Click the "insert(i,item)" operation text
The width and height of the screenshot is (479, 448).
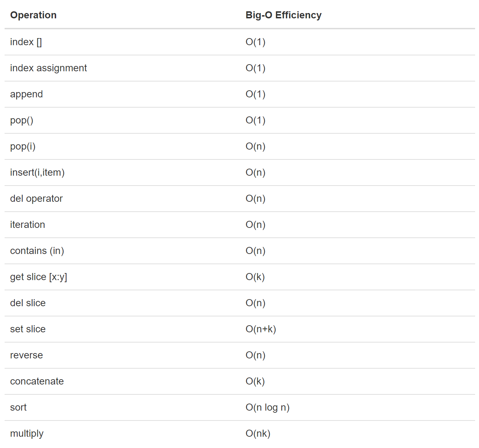[x=37, y=172]
